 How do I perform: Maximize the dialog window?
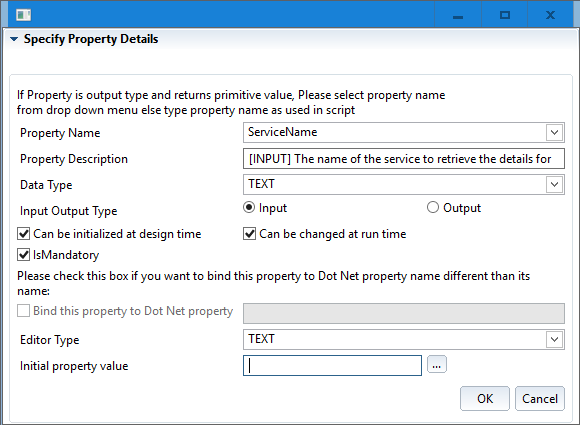coord(505,16)
